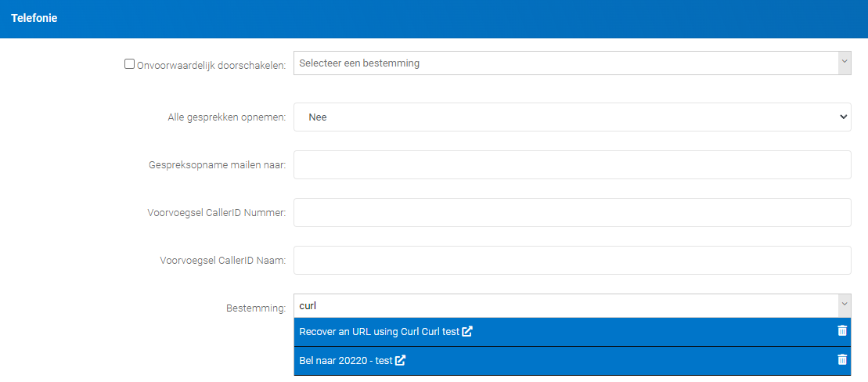Image resolution: width=868 pixels, height=382 pixels.
Task: Delete the Recover an URL using Curl entry
Action: tap(842, 331)
